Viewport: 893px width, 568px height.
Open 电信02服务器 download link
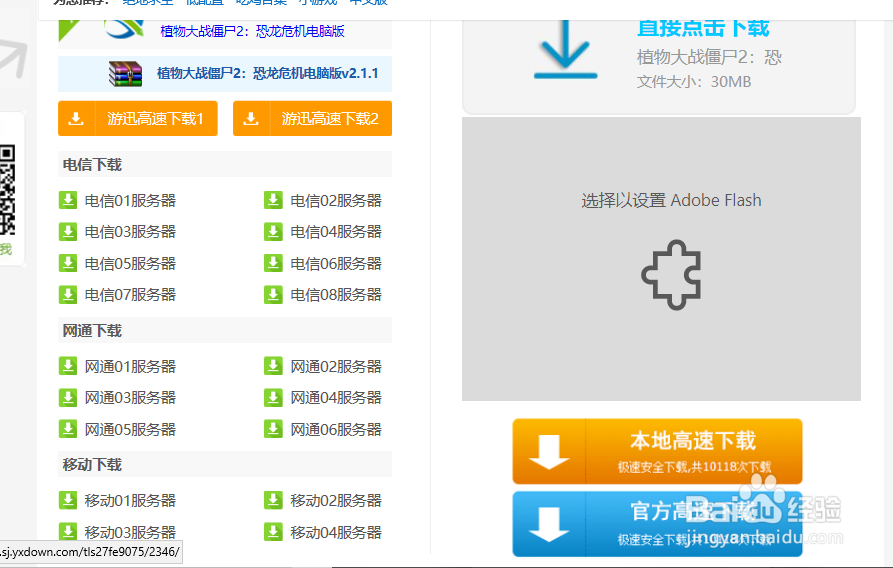point(336,201)
